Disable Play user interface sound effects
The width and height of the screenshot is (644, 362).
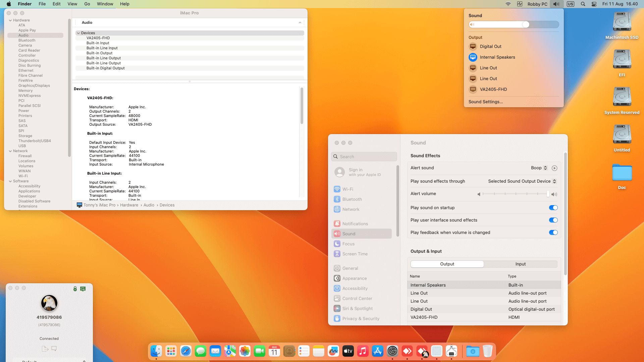coord(553,220)
